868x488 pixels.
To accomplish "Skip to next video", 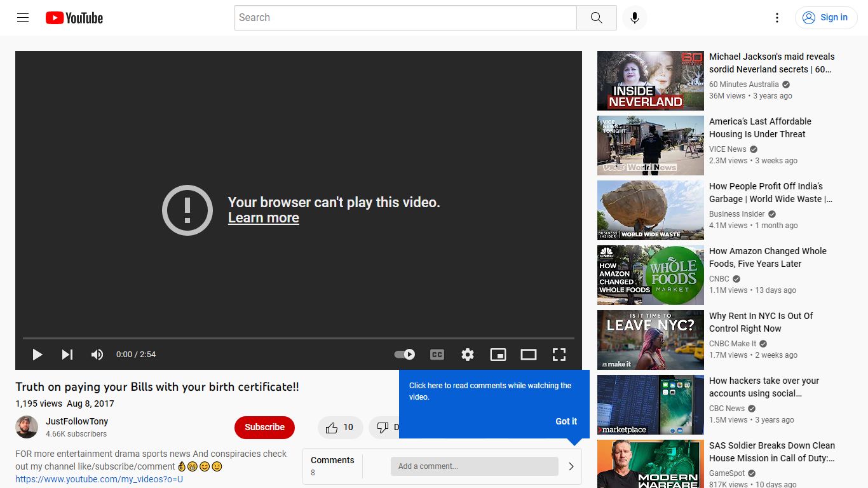I will point(67,355).
